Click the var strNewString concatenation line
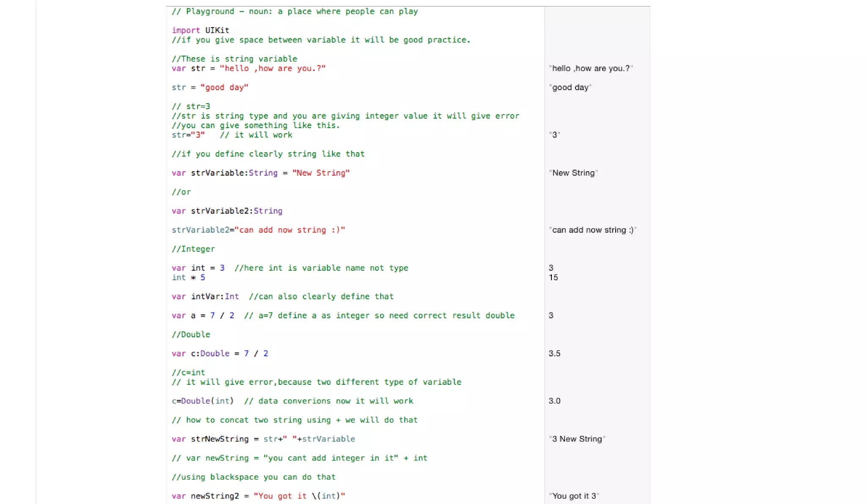The width and height of the screenshot is (866, 504). pyautogui.click(x=263, y=439)
